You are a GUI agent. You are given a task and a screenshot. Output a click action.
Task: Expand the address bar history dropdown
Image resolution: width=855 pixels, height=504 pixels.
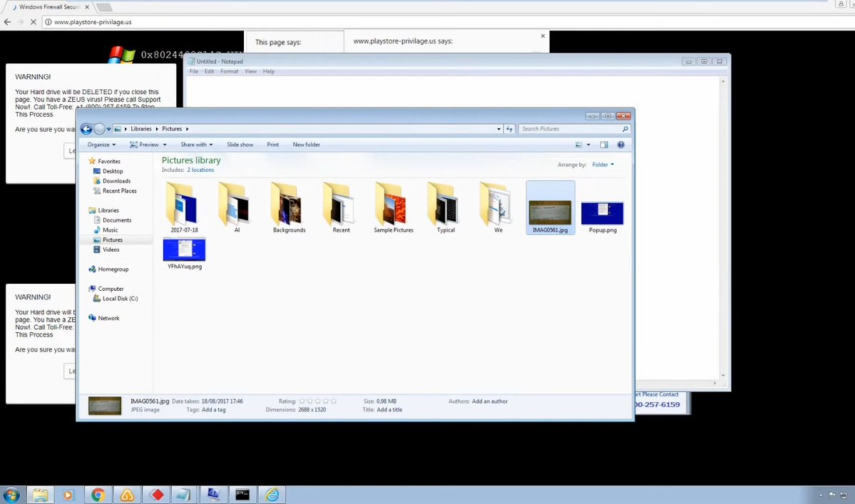coord(499,129)
